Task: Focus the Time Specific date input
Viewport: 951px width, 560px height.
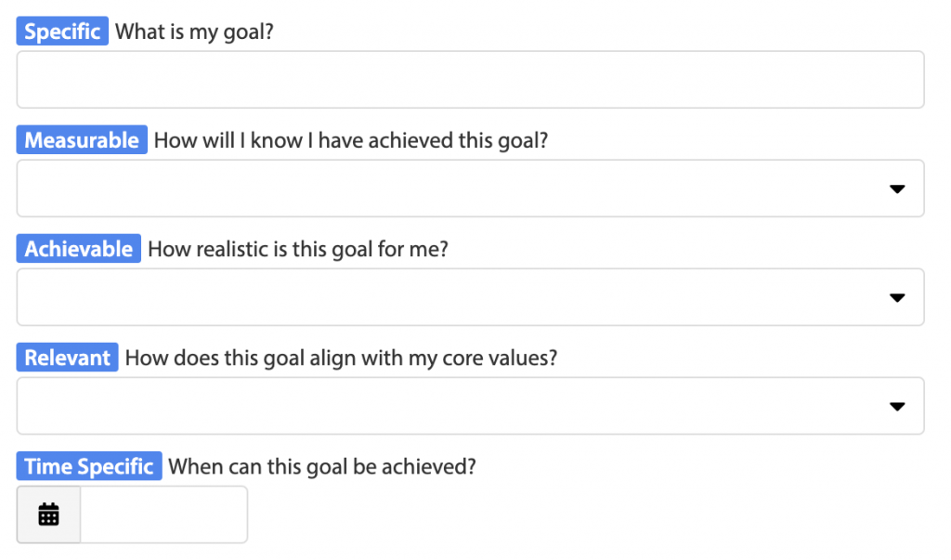Action: (163, 514)
